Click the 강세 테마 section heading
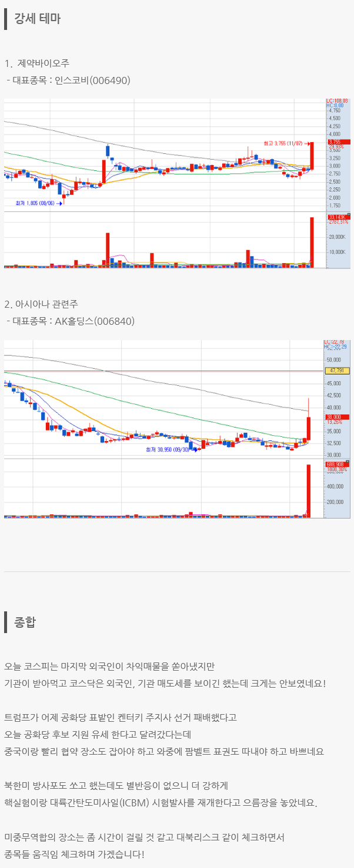Viewport: 354px width, 868px height. pos(37,18)
